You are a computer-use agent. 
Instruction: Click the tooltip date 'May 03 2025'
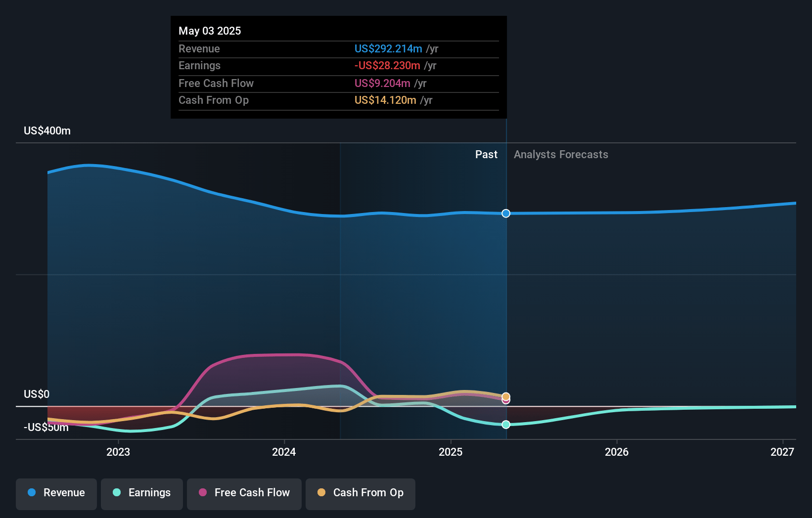point(210,31)
